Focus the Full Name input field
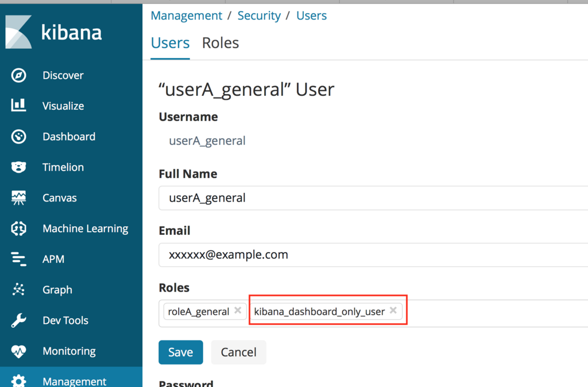 pos(373,198)
